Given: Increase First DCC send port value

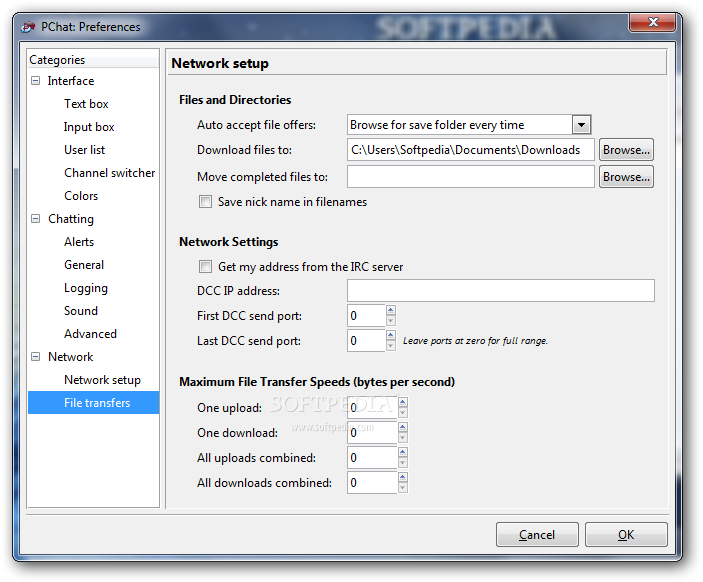Looking at the screenshot, I should pyautogui.click(x=391, y=310).
